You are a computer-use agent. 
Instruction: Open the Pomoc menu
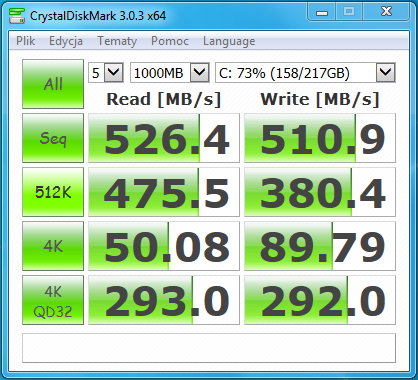[170, 41]
